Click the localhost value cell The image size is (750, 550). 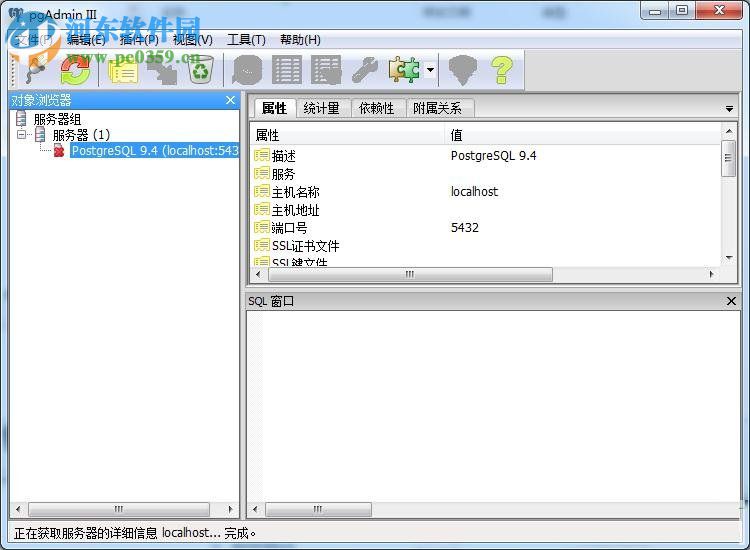(x=474, y=192)
